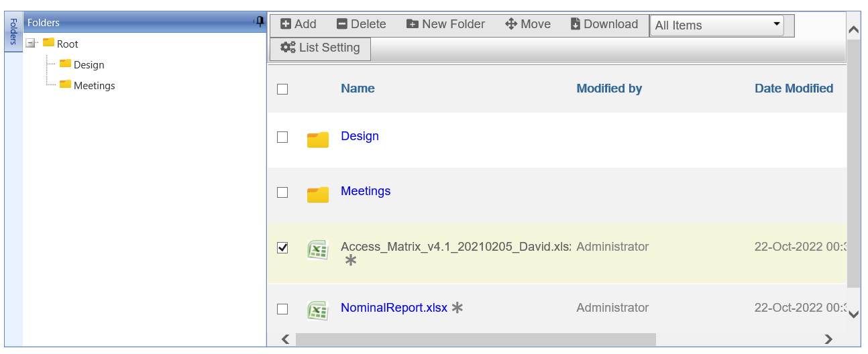Click the horizontal scrollbar right arrow
The width and height of the screenshot is (868, 354).
click(828, 339)
